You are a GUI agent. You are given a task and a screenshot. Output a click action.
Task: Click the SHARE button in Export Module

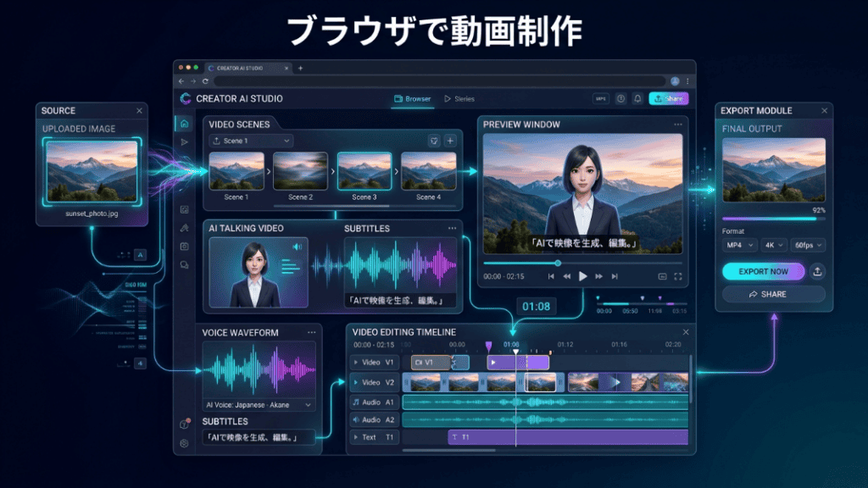773,294
